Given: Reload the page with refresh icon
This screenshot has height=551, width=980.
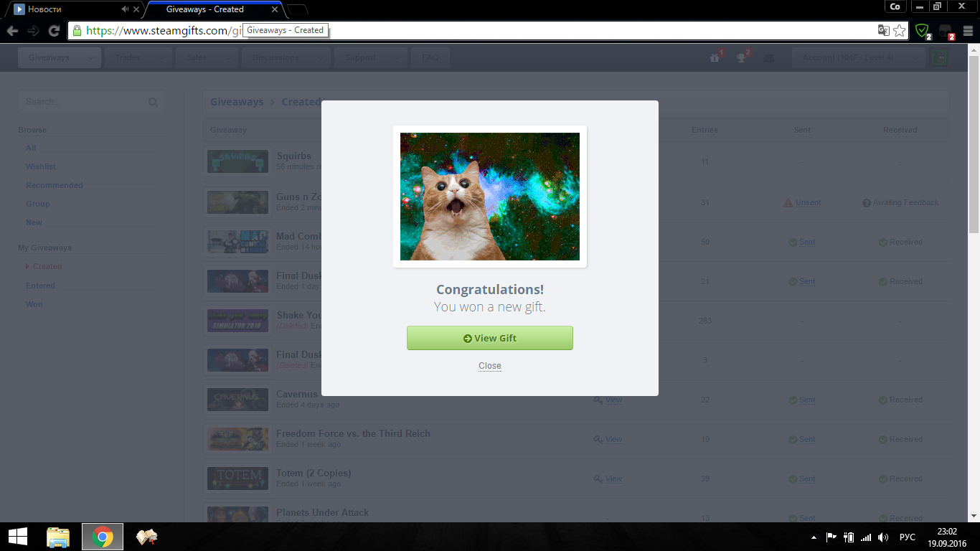Looking at the screenshot, I should tap(54, 31).
